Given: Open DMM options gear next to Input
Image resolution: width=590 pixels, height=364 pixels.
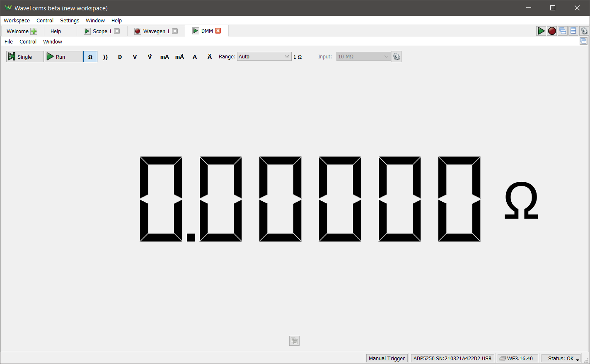Looking at the screenshot, I should pos(397,57).
